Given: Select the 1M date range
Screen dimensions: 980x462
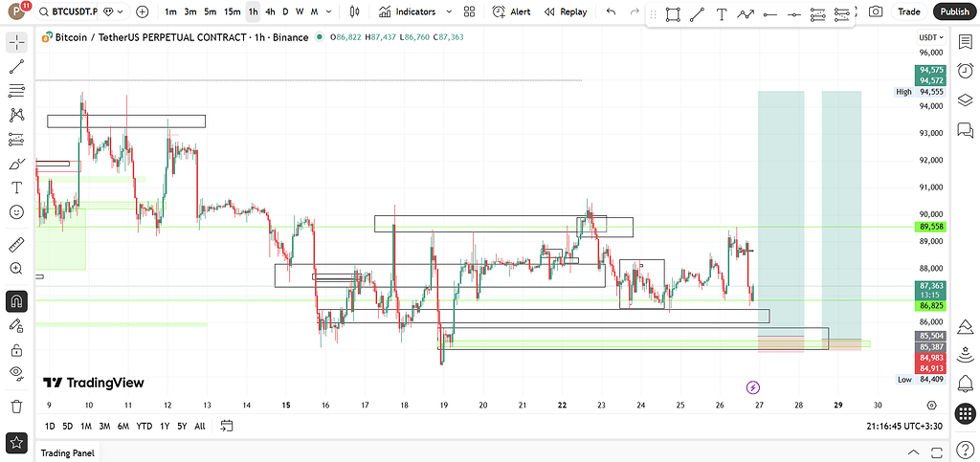Looking at the screenshot, I should 86,426.
